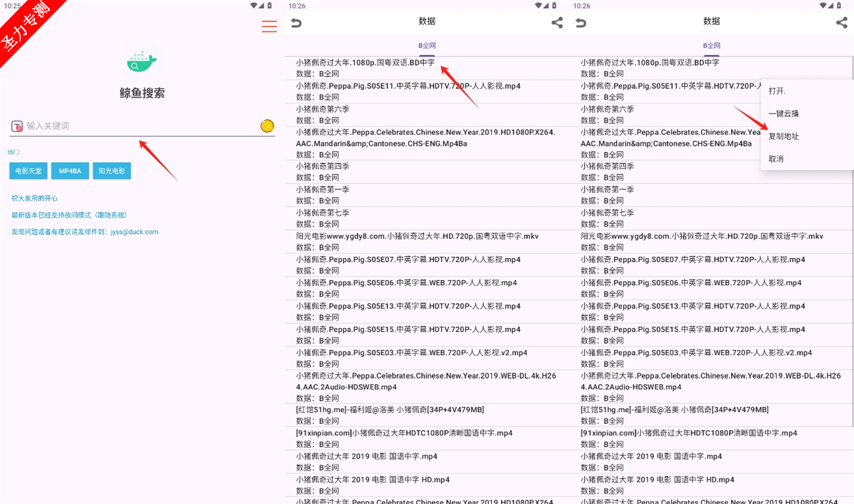The width and height of the screenshot is (854, 504).
Task: Open 小猪佩奇第四季 on right screen
Action: (x=711, y=172)
